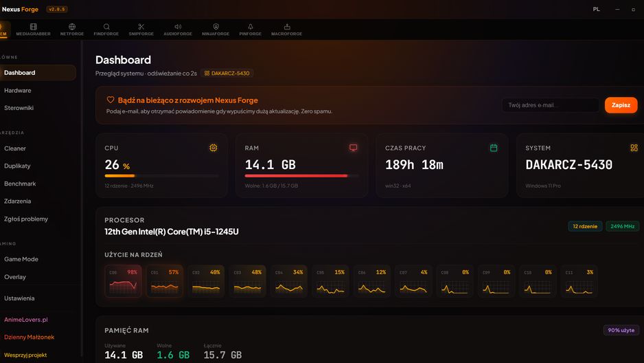Open the FindForge search icon
Image resolution: width=644 pixels, height=363 pixels.
pyautogui.click(x=106, y=27)
